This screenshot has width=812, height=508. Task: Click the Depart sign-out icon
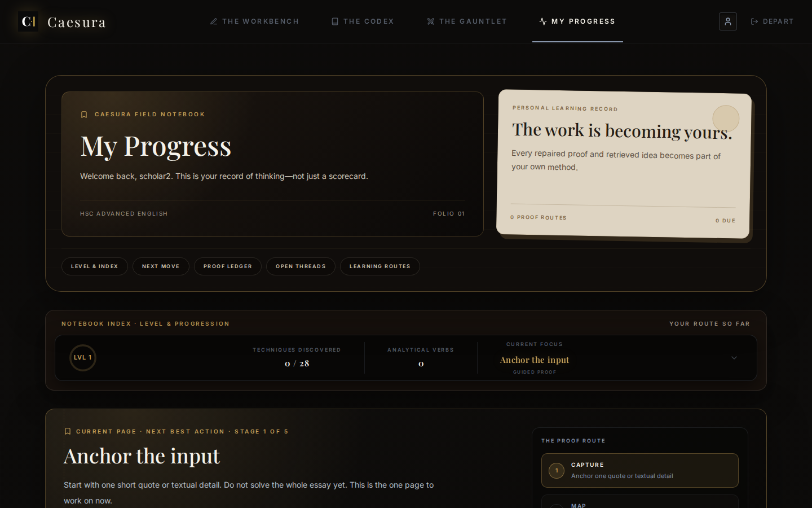tap(754, 21)
